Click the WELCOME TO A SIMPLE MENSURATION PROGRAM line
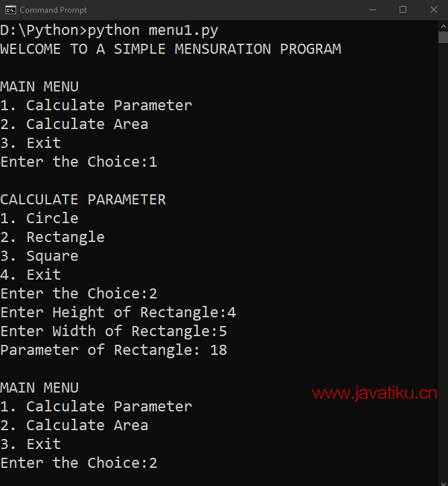The width and height of the screenshot is (448, 486). [171, 49]
